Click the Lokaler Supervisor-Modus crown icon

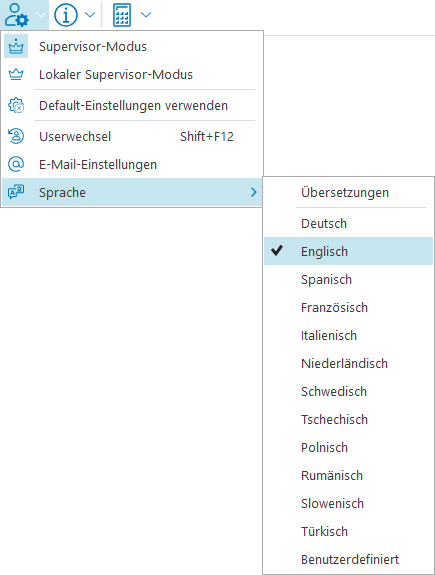pyautogui.click(x=16, y=74)
